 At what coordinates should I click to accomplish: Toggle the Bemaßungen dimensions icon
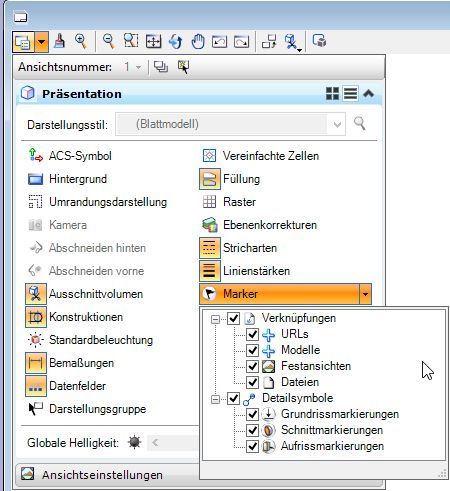(36, 363)
